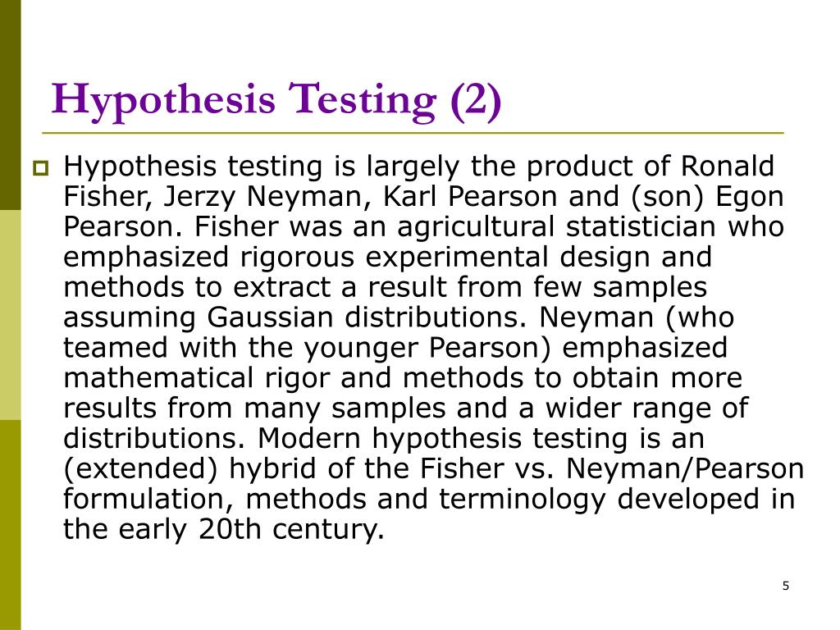This screenshot has width=840, height=630.
Task: Click the words 'Modern hypothesis testing'
Action: (x=442, y=438)
